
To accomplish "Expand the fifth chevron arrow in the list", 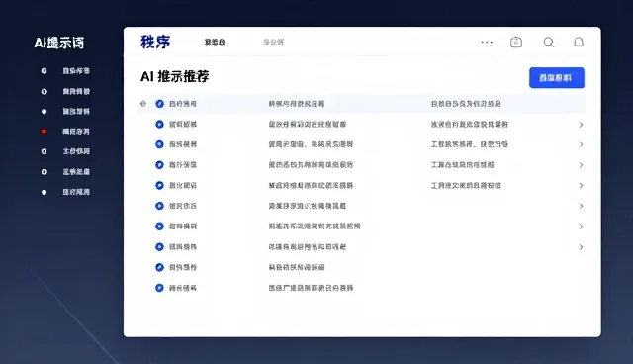I will pyautogui.click(x=581, y=206).
